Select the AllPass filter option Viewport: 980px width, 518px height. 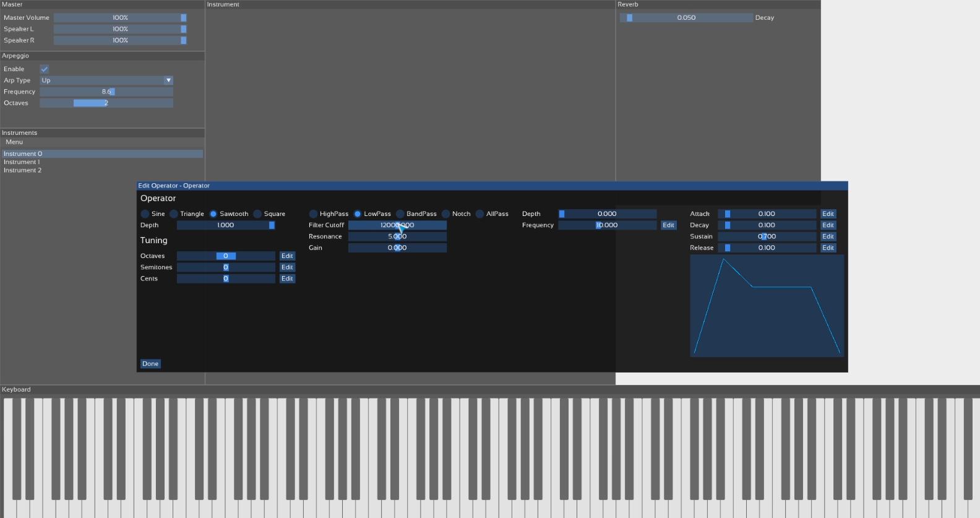pos(479,214)
